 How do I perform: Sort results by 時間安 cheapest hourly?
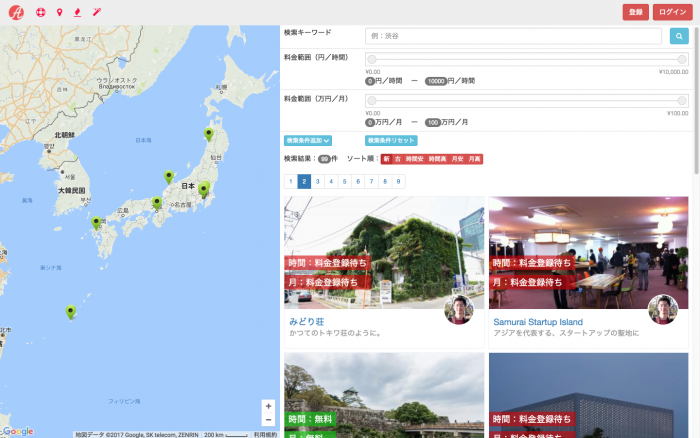[414, 159]
